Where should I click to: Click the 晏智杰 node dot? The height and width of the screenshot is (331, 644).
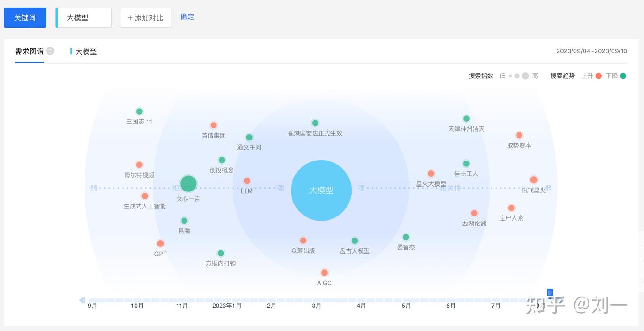[x=406, y=237]
